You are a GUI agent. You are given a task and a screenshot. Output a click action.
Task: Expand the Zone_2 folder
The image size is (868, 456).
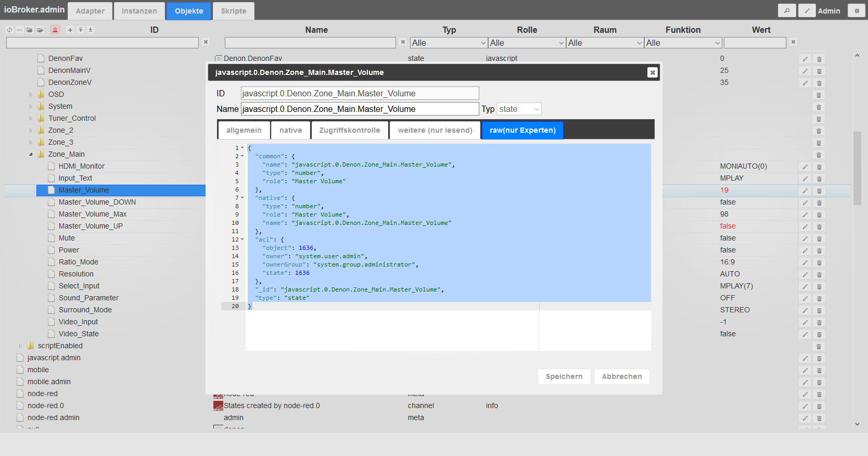[31, 130]
